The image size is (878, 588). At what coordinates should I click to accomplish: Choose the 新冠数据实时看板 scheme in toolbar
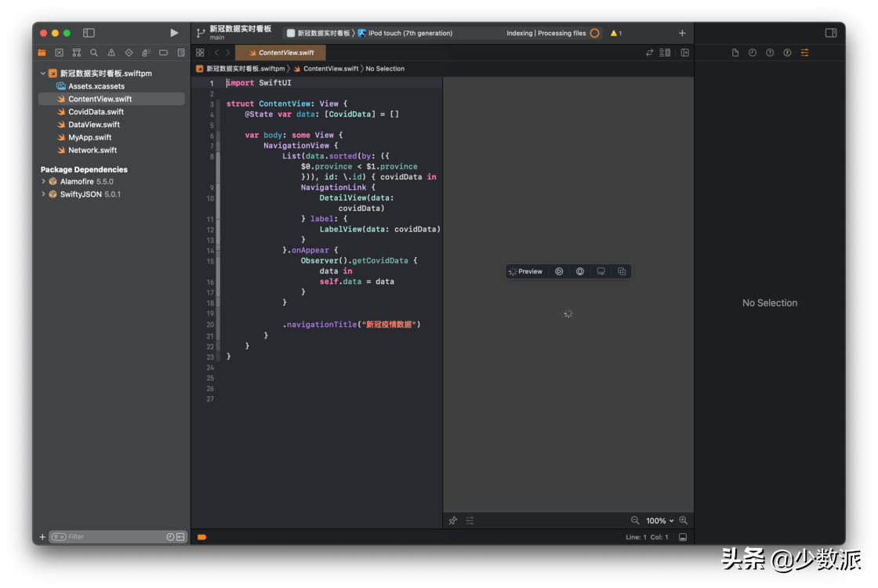pyautogui.click(x=318, y=33)
